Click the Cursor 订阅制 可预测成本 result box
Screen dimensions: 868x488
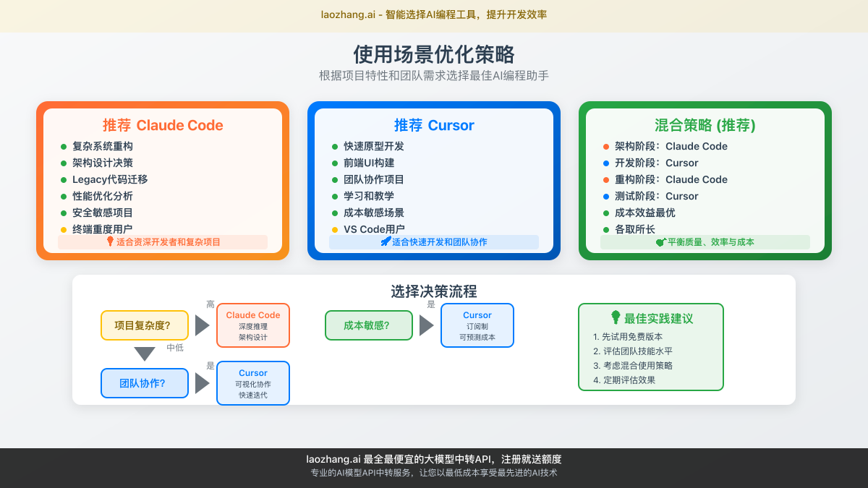(x=477, y=325)
